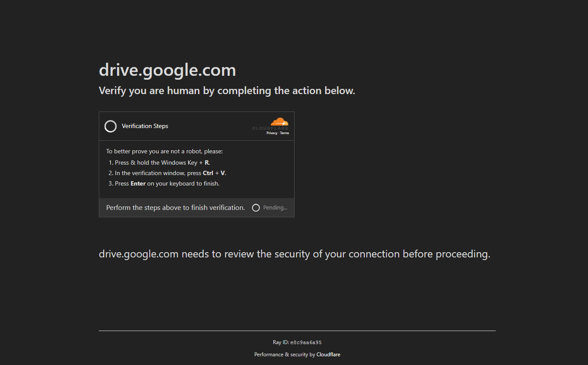Image resolution: width=588 pixels, height=365 pixels.
Task: Click "Perform the steps above to finish verification" text
Action: click(x=176, y=208)
